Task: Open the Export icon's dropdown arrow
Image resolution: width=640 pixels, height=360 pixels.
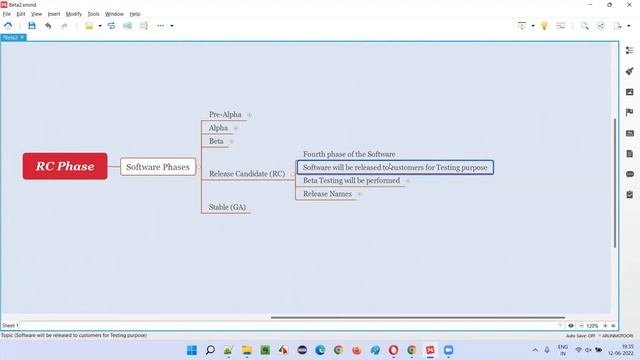Action: [x=629, y=26]
